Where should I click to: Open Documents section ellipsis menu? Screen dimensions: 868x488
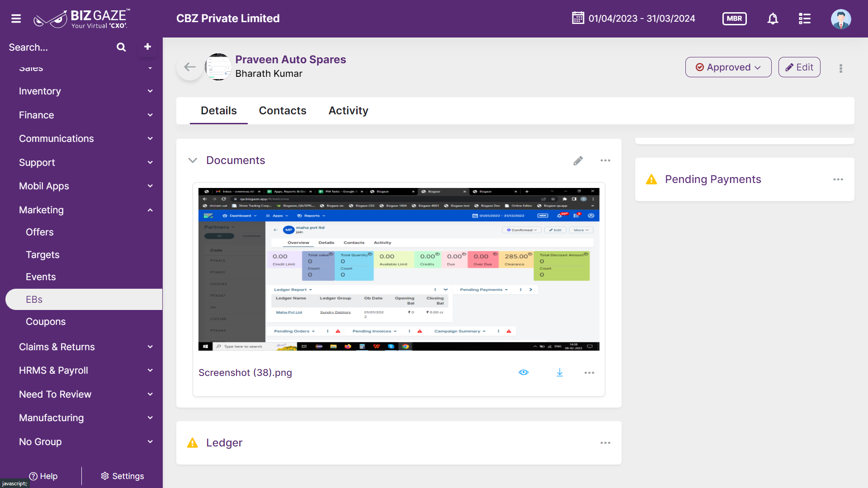pos(605,160)
